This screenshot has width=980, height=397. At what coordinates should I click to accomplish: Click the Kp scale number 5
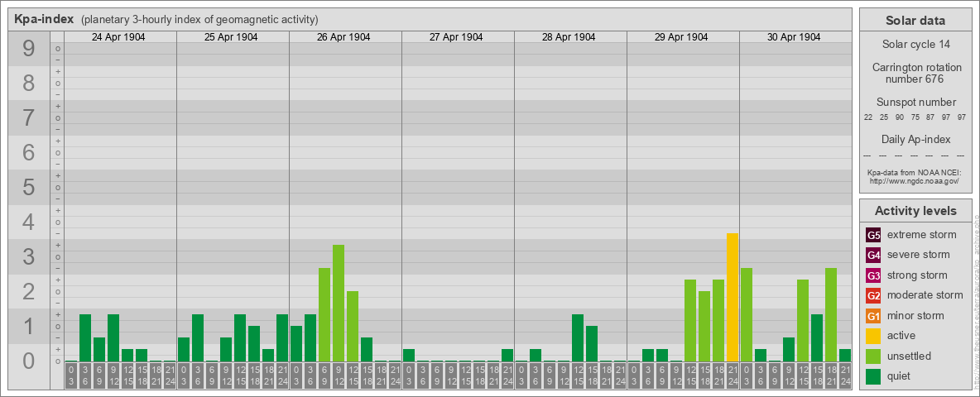point(28,187)
